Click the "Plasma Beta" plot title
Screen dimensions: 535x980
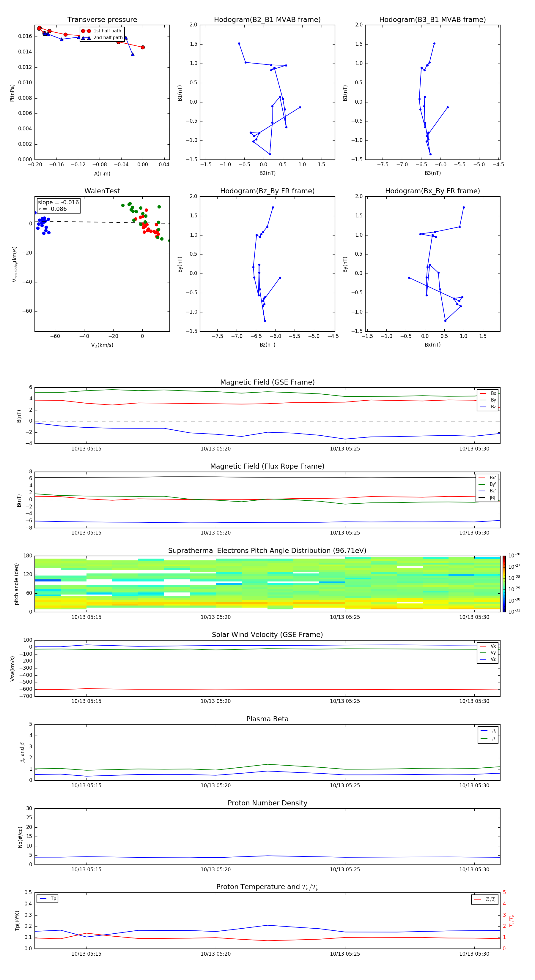point(267,719)
